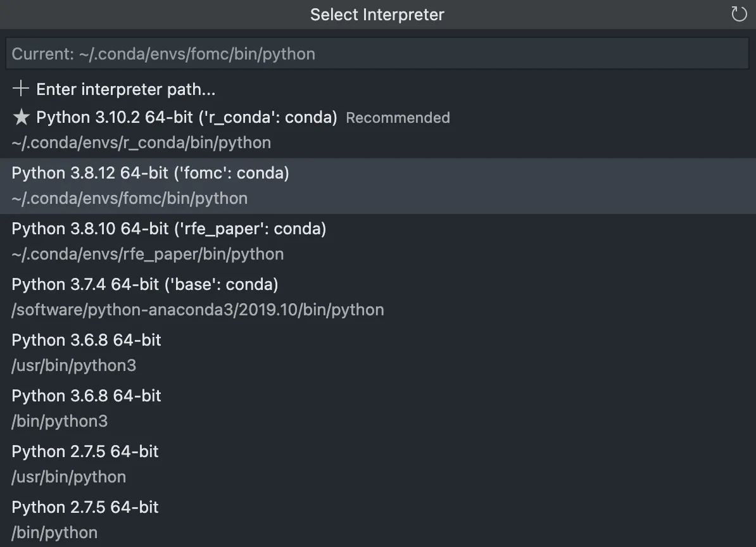Click the Select Interpreter title bar
The width and height of the screenshot is (756, 547).
pyautogui.click(x=377, y=15)
